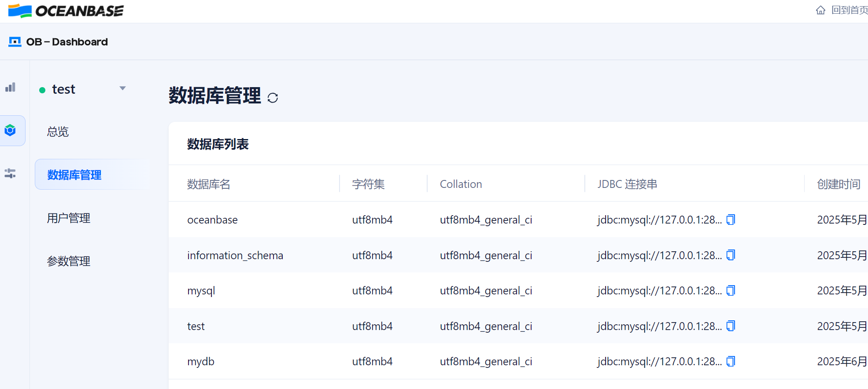The height and width of the screenshot is (389, 868).
Task: Click the OceanBase logo
Action: point(66,11)
